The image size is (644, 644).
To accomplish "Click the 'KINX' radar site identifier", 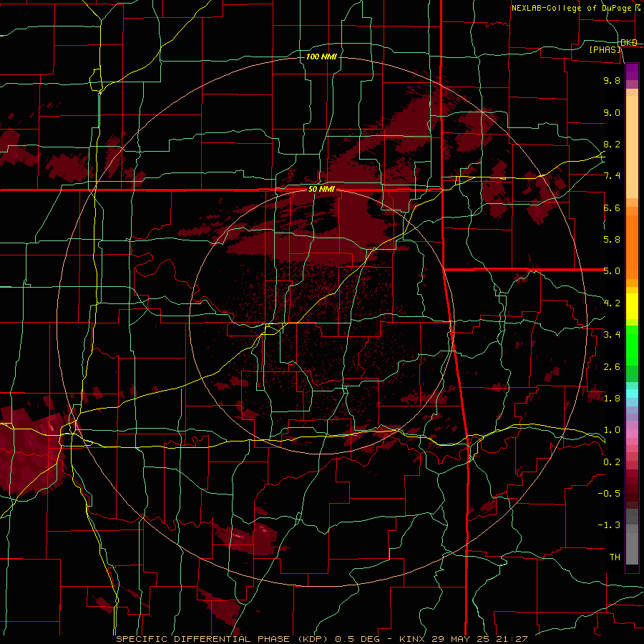I will point(412,639).
